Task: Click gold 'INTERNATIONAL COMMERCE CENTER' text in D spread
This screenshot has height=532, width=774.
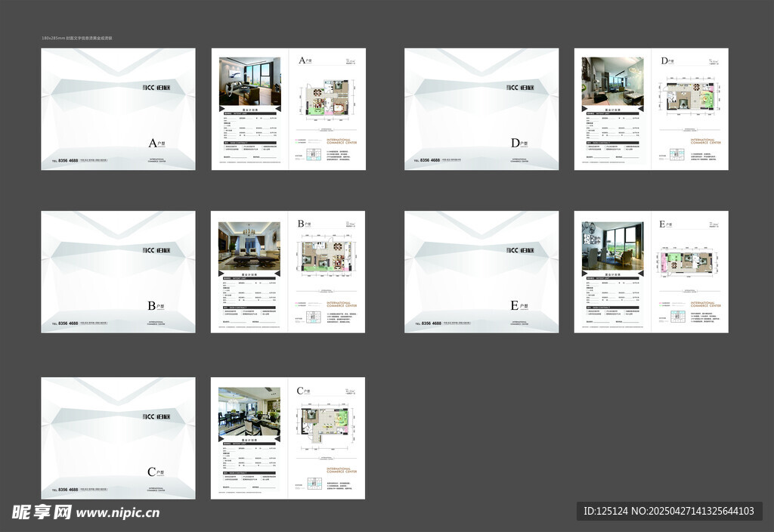Action: click(x=705, y=141)
